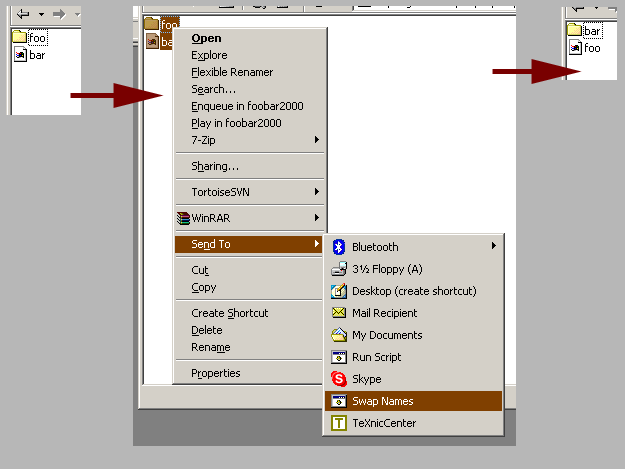
Task: Click the Bluetooth icon in Send To submenu
Action: (x=338, y=247)
